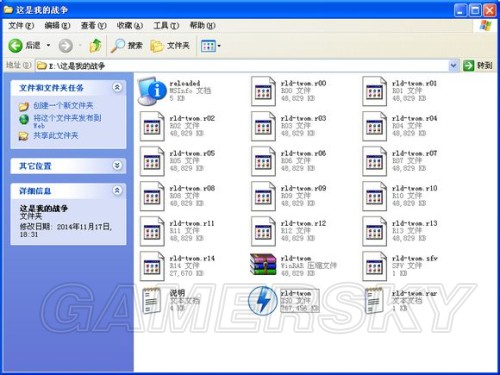500x375 pixels.
Task: Collapse the 文件和文件夹任务 panel
Action: [x=117, y=88]
